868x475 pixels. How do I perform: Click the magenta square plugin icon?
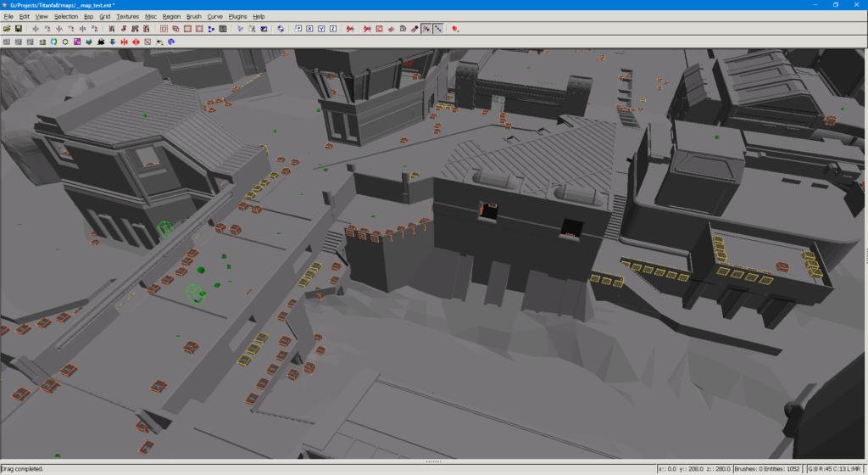click(77, 42)
